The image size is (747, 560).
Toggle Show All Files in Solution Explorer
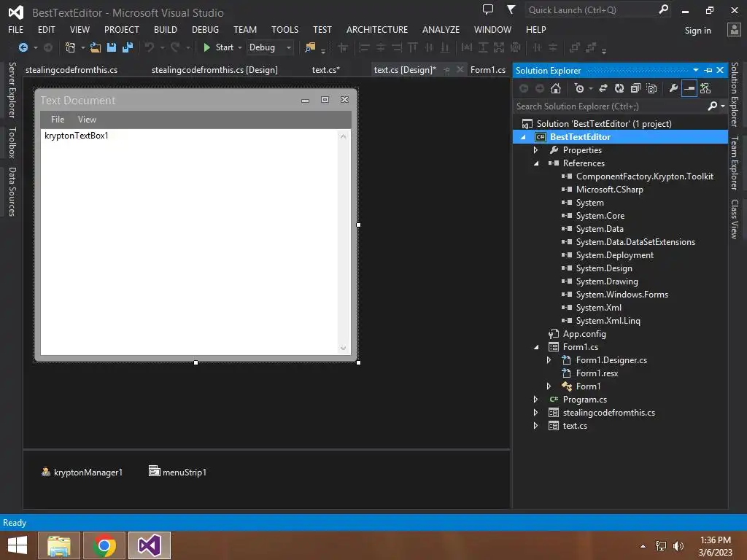click(x=651, y=88)
